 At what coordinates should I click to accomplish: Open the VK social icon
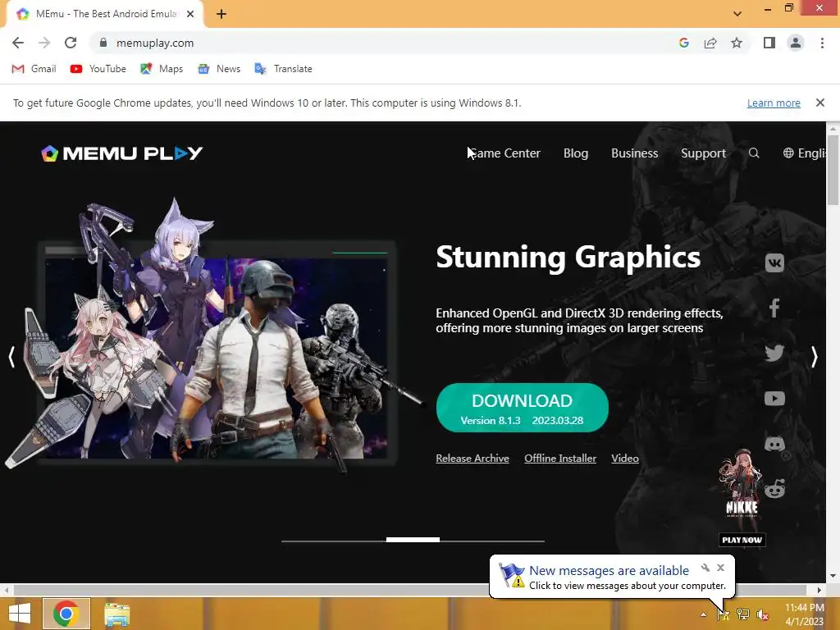coord(774,262)
